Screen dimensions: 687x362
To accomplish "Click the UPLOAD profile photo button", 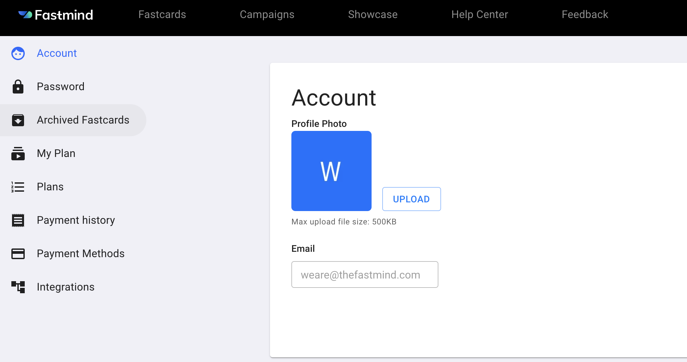I will click(x=411, y=199).
